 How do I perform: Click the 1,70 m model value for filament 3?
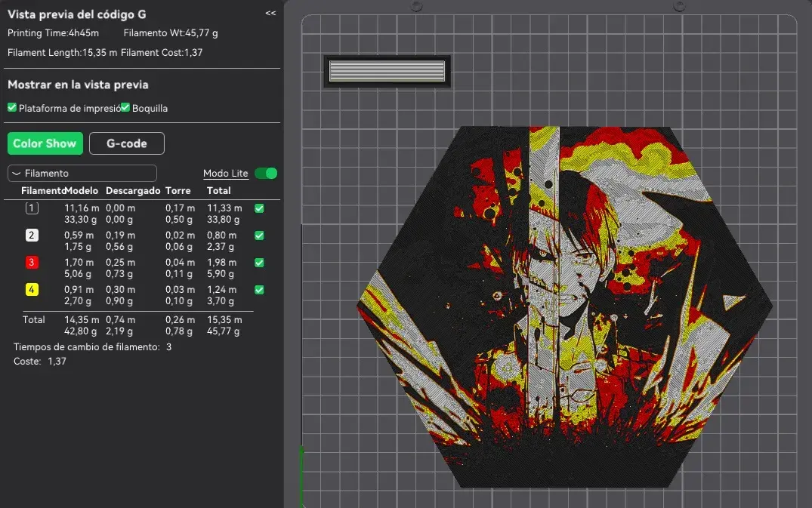tap(79, 262)
